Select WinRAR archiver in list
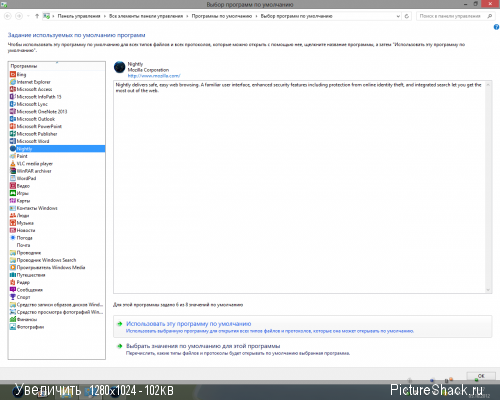This screenshot has width=500, height=400. point(31,171)
